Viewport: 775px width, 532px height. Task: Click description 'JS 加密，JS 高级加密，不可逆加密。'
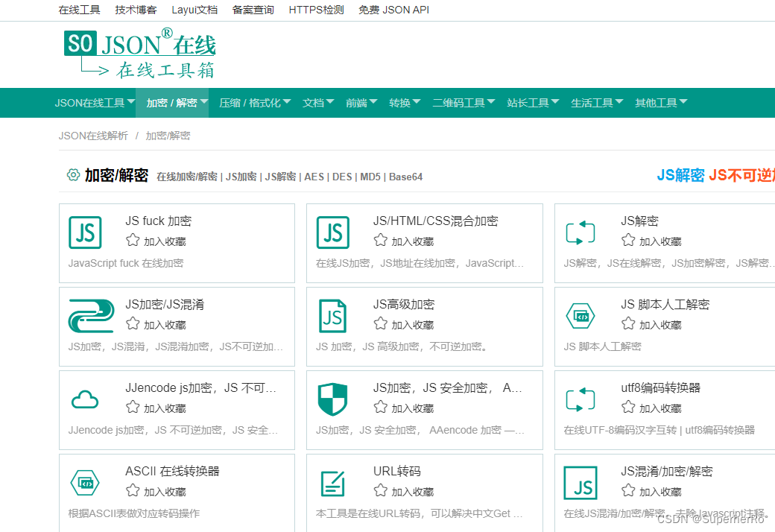pos(403,346)
